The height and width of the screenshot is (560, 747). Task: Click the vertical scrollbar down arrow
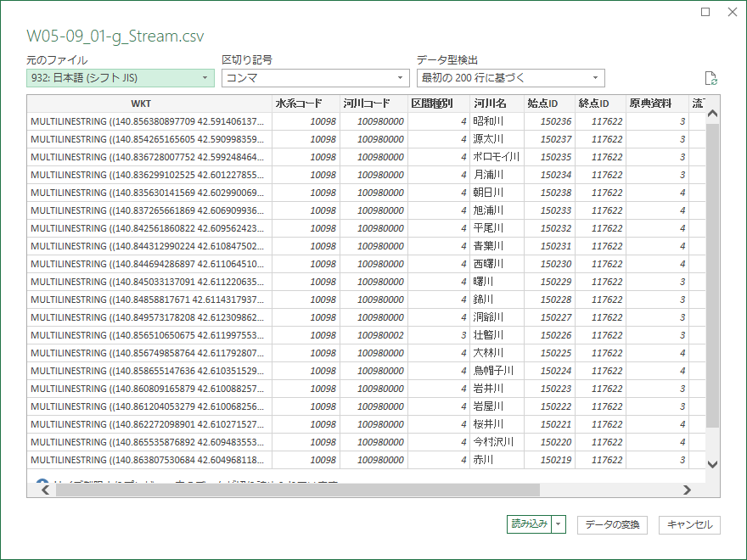click(x=712, y=464)
